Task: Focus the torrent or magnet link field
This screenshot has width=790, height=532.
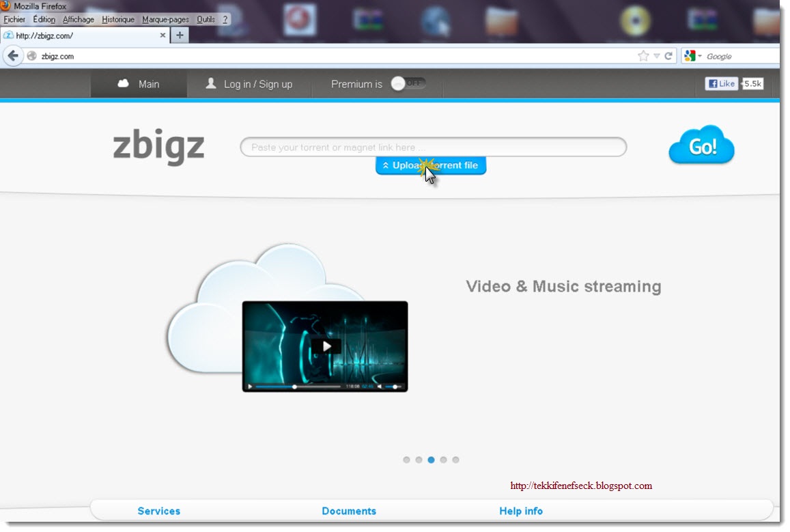Action: (434, 147)
